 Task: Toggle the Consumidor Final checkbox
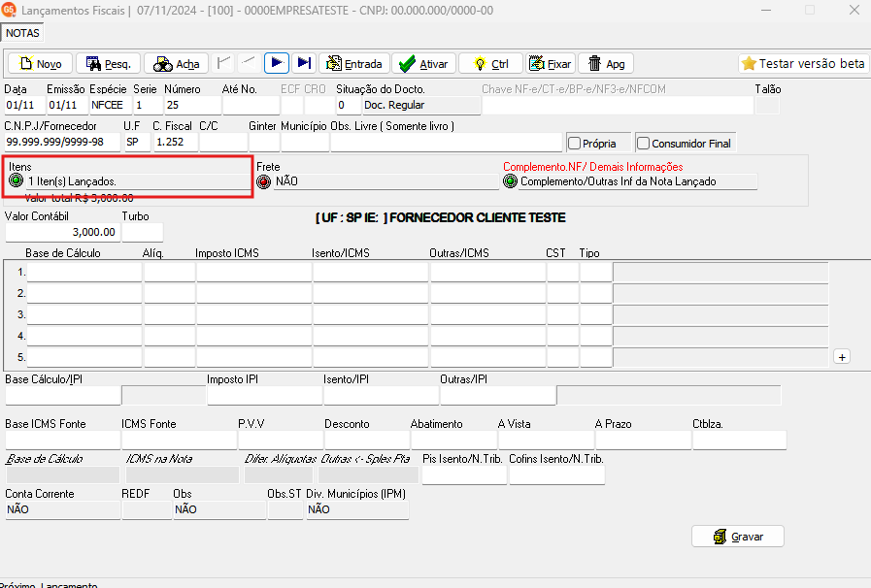tap(643, 144)
